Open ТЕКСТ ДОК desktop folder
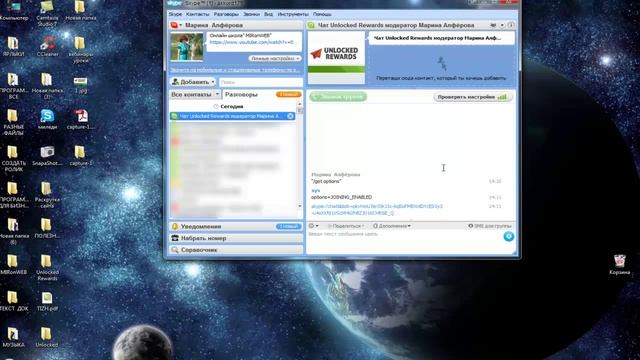Image resolution: width=640 pixels, height=360 pixels. [13, 301]
